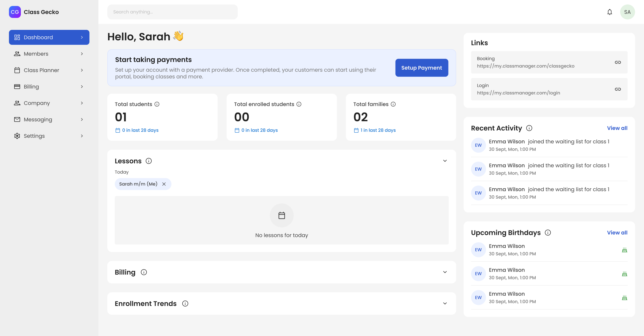
Task: Open the Members menu in sidebar
Action: (x=49, y=54)
